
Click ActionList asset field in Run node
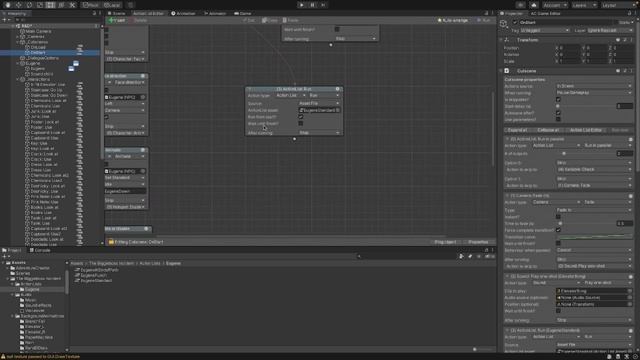319,110
